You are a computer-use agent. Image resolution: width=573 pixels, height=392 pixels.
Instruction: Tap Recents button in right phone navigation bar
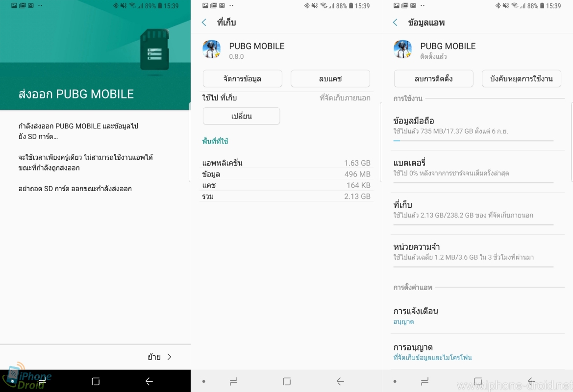pyautogui.click(x=424, y=381)
